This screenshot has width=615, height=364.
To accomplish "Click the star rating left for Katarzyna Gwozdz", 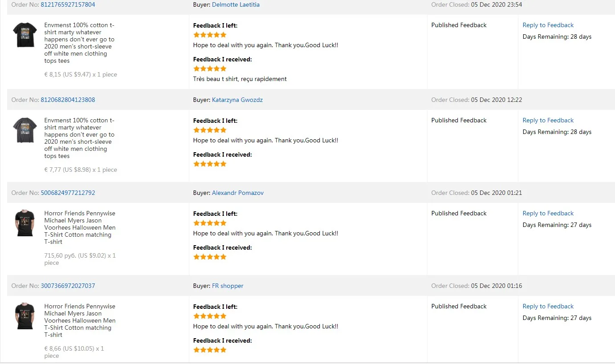I will click(x=210, y=130).
